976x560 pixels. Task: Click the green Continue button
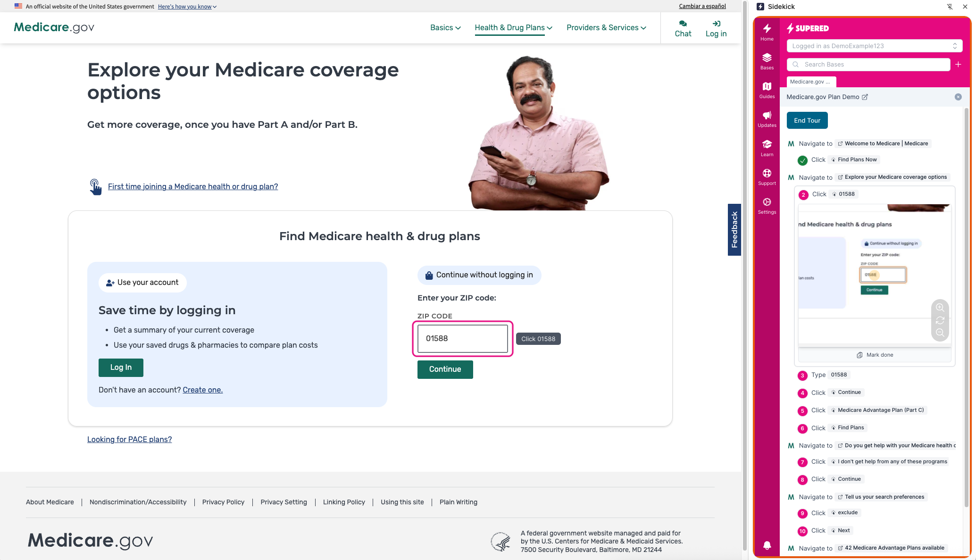(445, 369)
